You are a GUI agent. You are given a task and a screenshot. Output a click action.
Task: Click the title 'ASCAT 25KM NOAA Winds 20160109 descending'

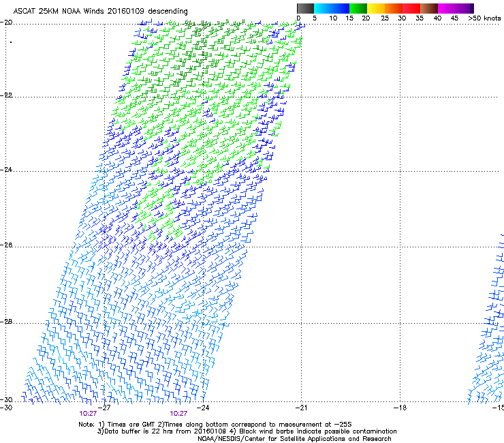100,12
